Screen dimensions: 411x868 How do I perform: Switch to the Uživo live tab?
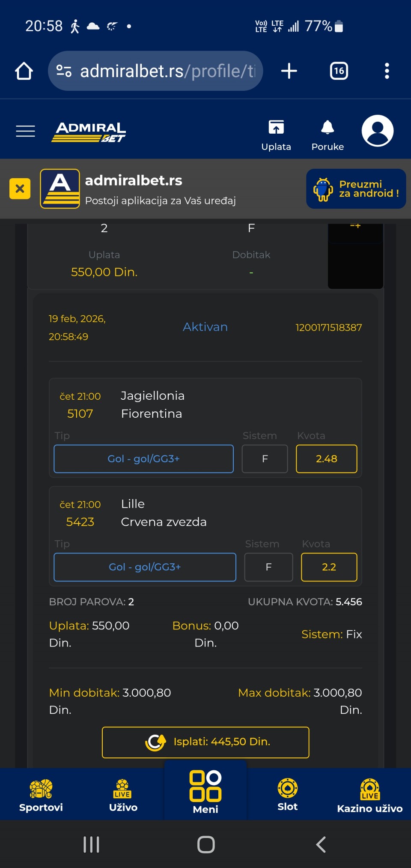click(123, 795)
